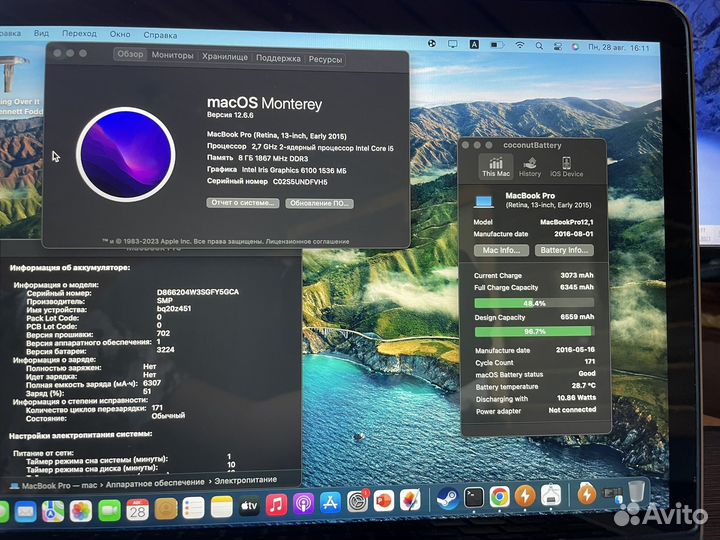Click the Full Charge Capacity 6345 mAh value
The width and height of the screenshot is (720, 540).
[577, 287]
